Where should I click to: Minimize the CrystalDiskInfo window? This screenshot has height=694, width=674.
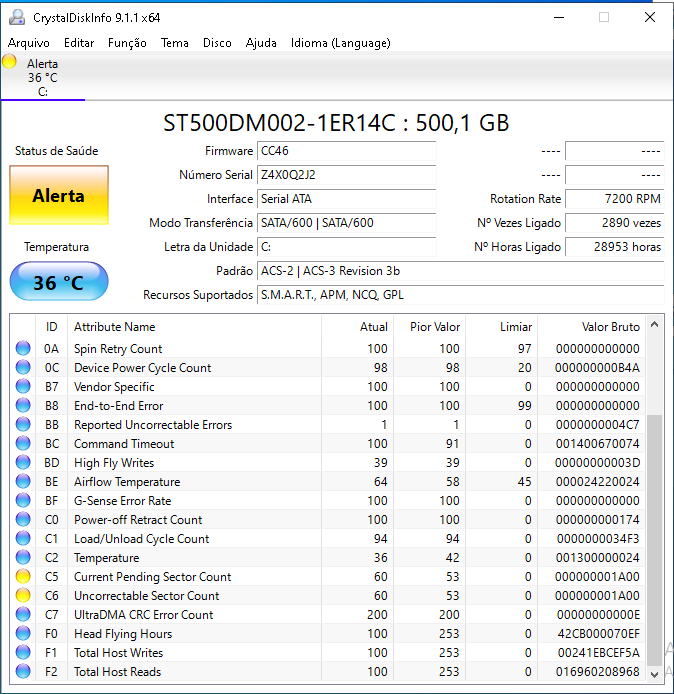[x=559, y=17]
